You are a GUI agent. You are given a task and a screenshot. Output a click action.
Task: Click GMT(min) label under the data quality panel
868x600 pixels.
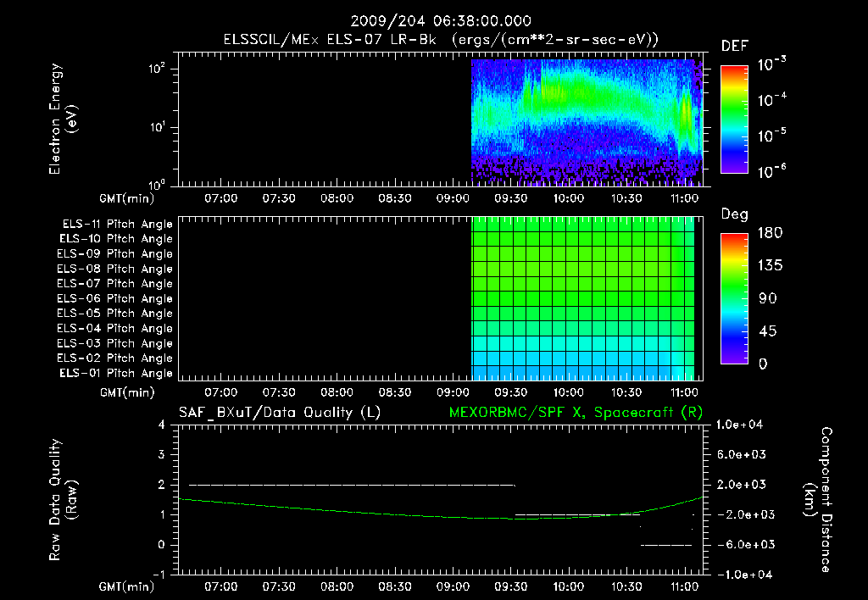point(127,586)
